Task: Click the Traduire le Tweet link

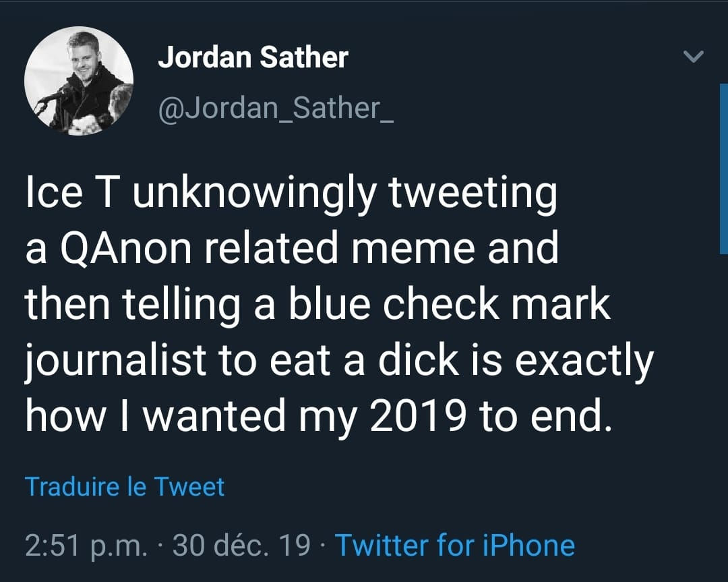Action: (x=125, y=486)
